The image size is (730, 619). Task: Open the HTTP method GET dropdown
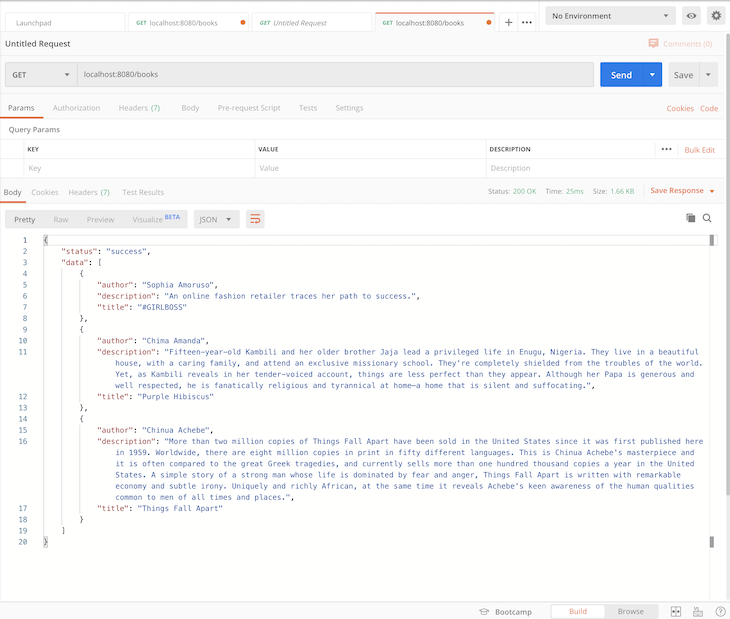point(41,75)
